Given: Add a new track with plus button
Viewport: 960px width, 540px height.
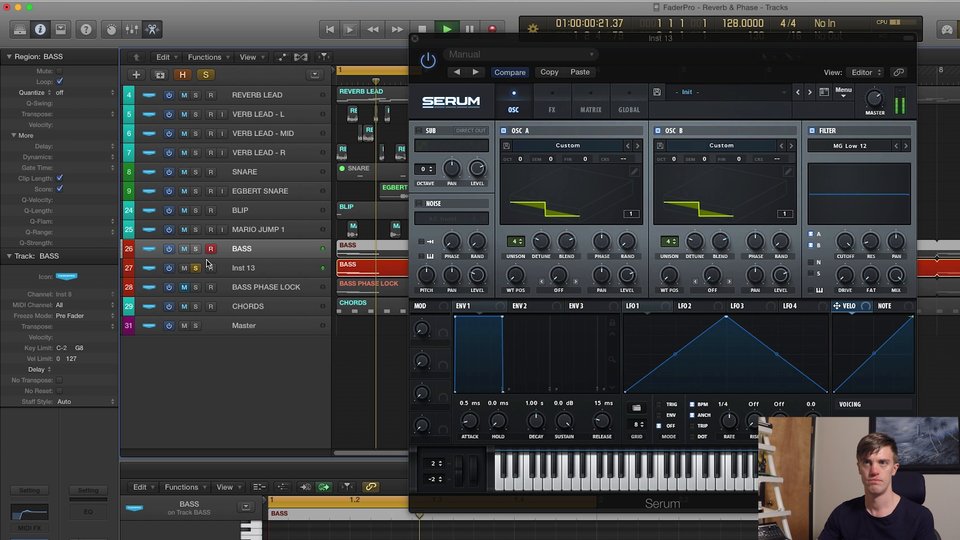Looking at the screenshot, I should coord(136,75).
